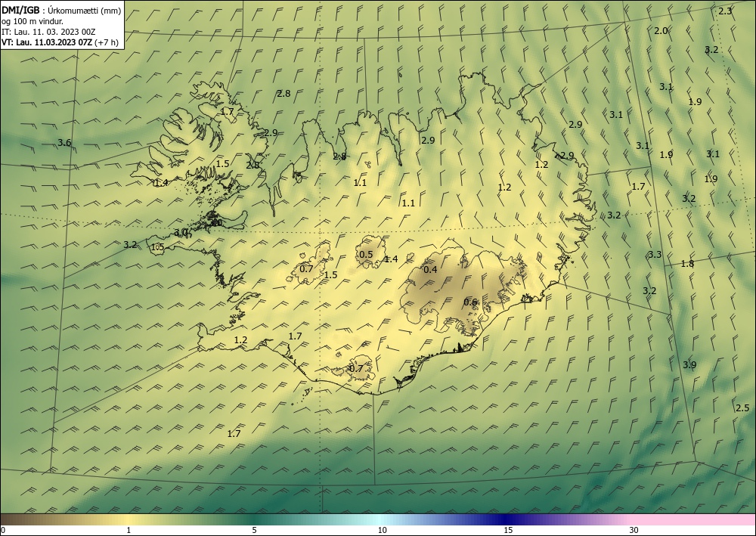Click the 2.0 value northeast of Iceland

click(x=661, y=31)
